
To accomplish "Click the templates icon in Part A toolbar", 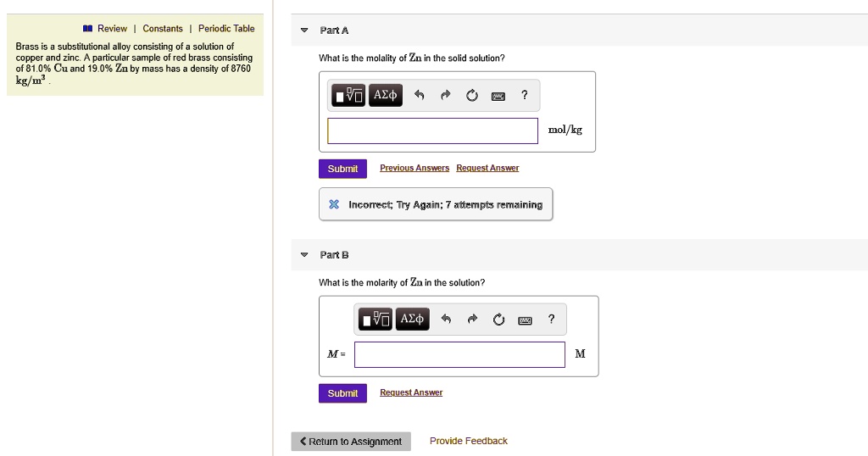I will coord(349,96).
